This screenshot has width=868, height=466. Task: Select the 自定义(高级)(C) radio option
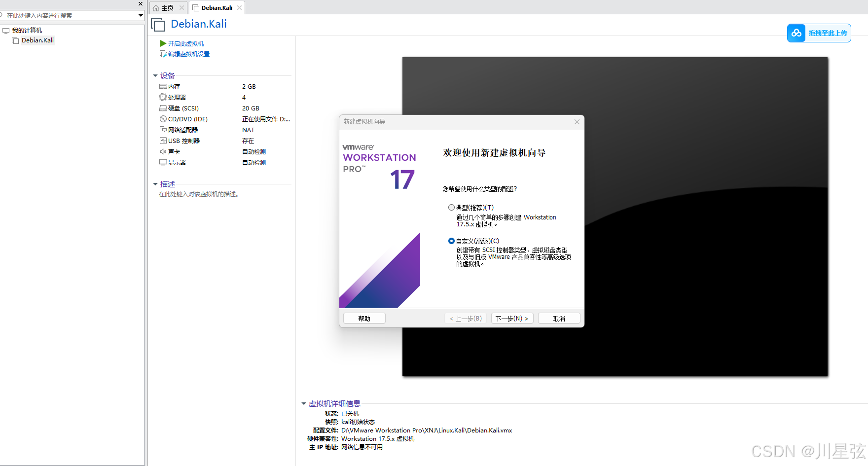[x=451, y=241]
